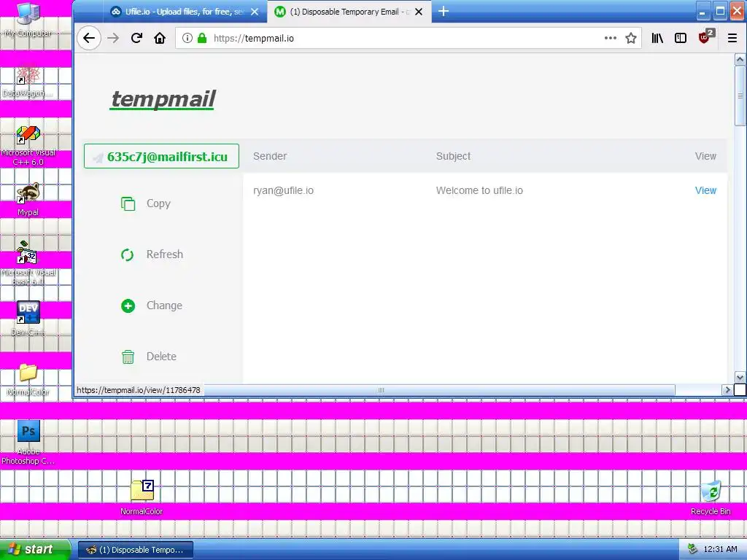Click the horizontal scrollbar right arrow
This screenshot has height=560, width=747.
coord(727,390)
